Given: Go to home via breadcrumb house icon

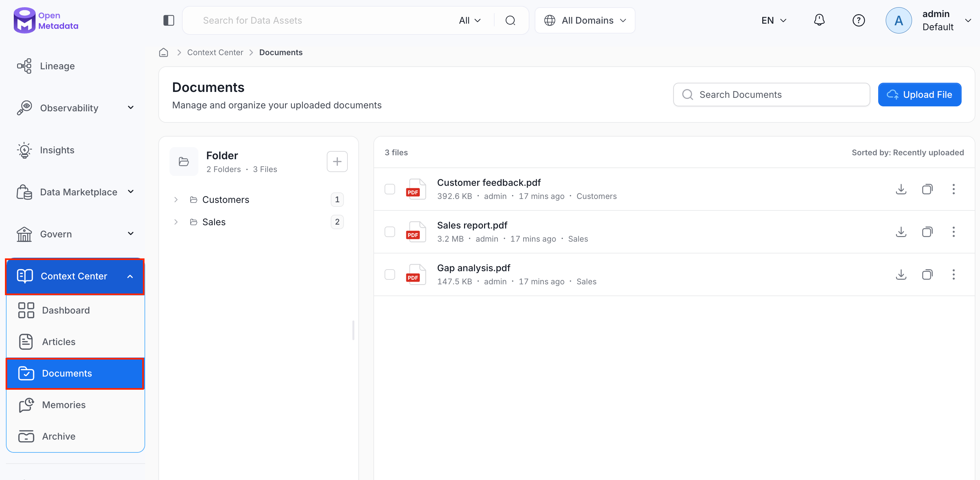Looking at the screenshot, I should pos(164,53).
